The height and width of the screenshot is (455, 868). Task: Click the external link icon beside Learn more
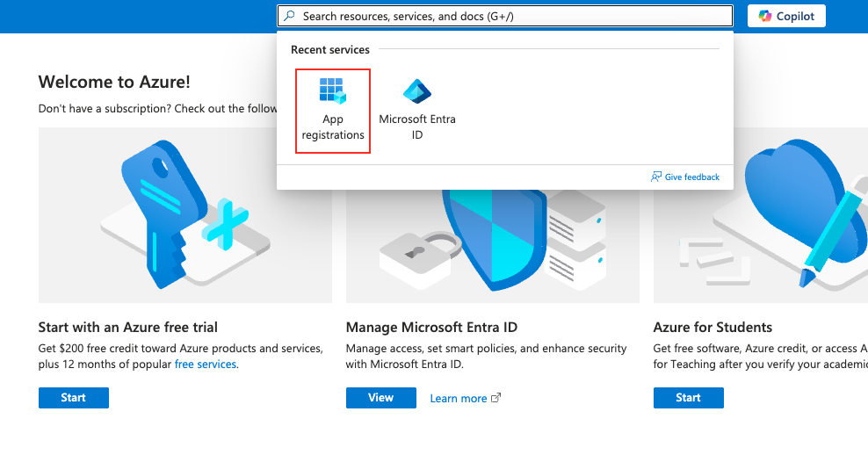coord(496,398)
